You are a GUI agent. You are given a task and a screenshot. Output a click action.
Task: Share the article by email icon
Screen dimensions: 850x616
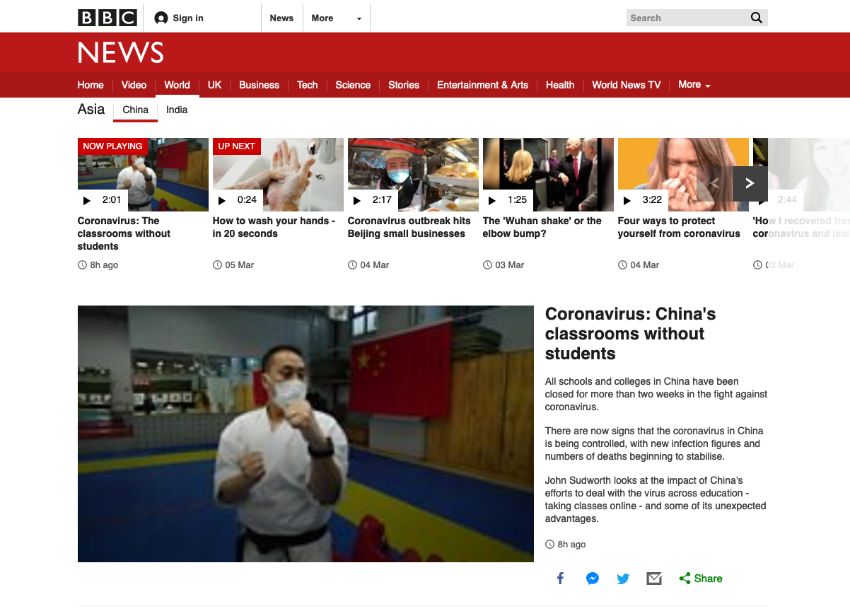pos(654,579)
